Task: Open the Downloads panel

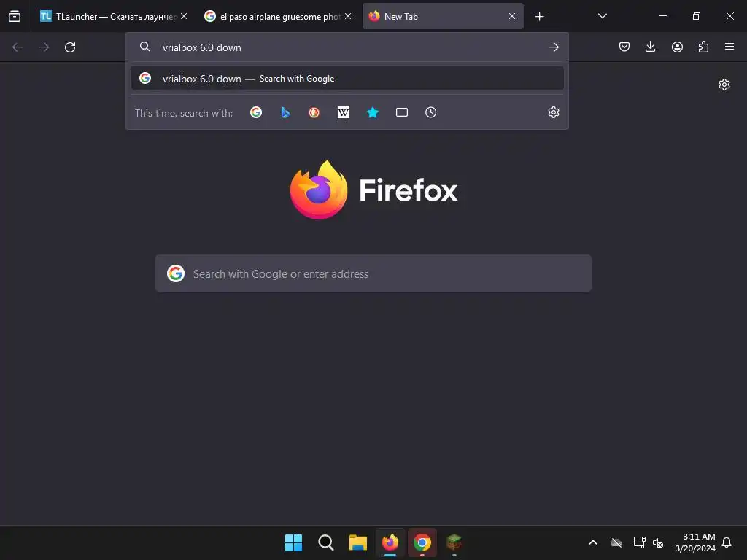Action: [x=650, y=47]
